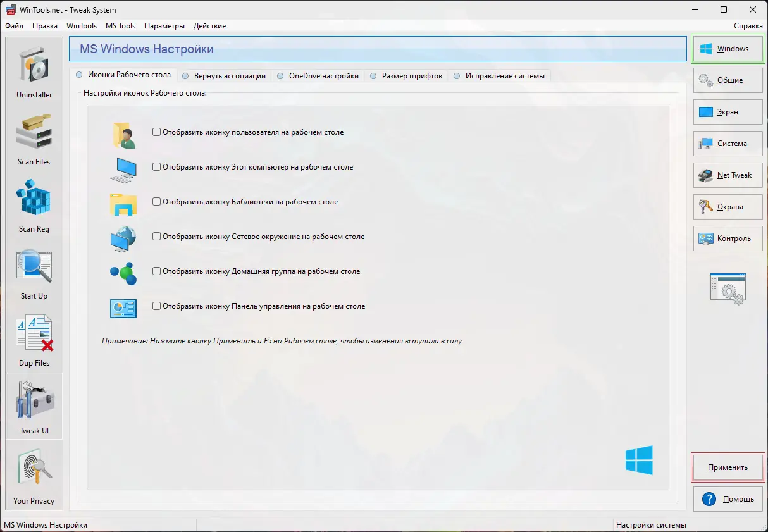Switch to Иконки Рабочего стола tab
The image size is (768, 532).
point(123,75)
